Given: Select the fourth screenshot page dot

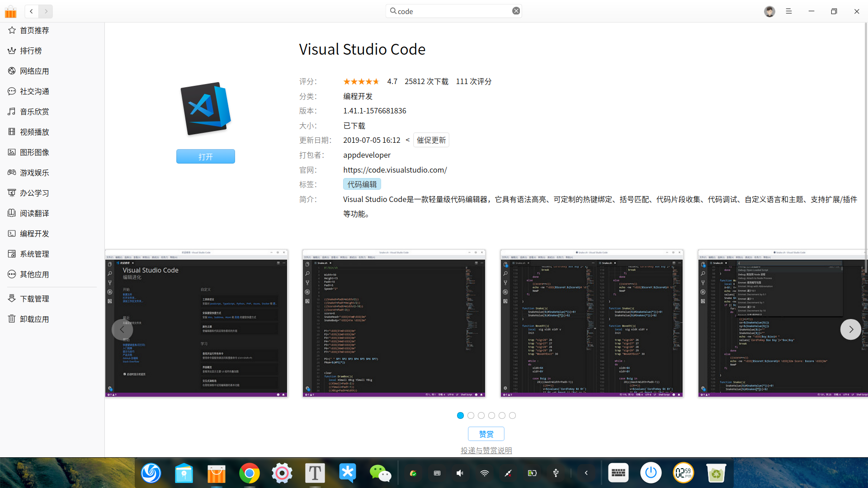Looking at the screenshot, I should tap(491, 415).
